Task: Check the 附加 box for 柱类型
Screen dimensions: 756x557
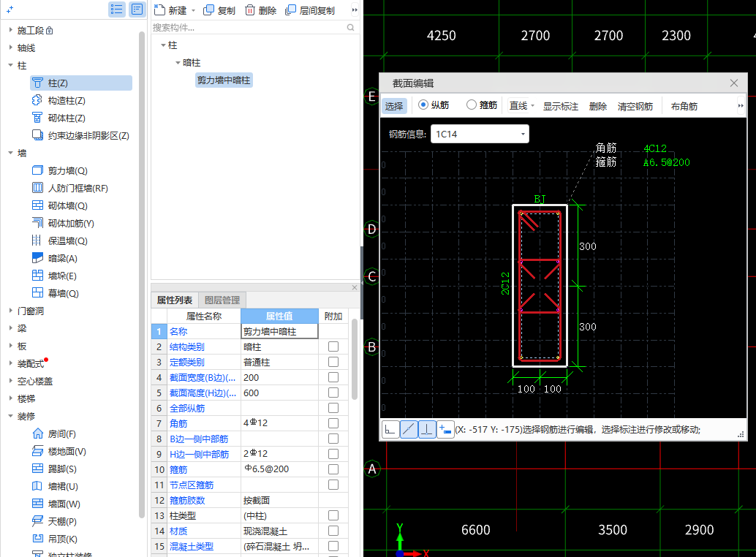Action: point(333,515)
